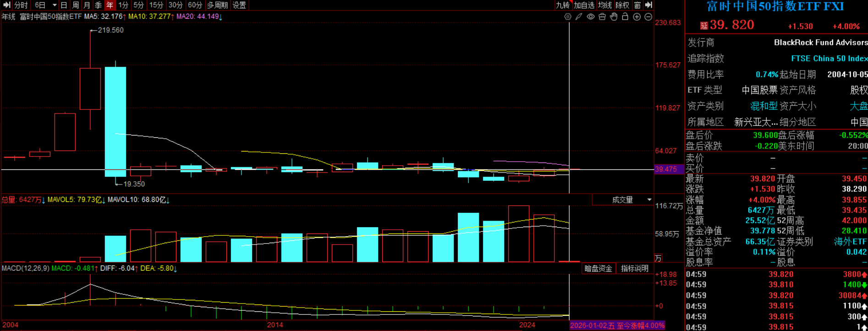Click the 富时中国50指数ETF FXI title
This screenshot has width=868, height=331.
point(775,6)
